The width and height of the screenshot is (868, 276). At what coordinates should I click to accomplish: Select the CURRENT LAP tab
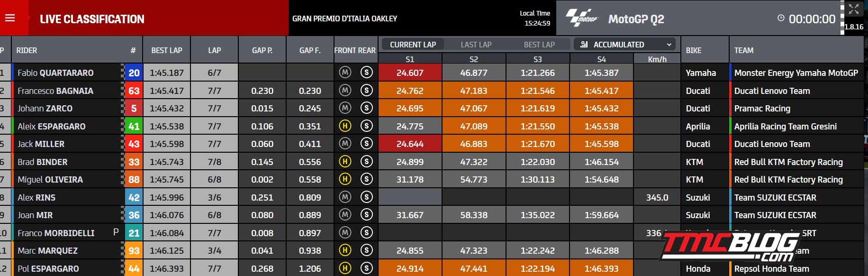click(413, 45)
